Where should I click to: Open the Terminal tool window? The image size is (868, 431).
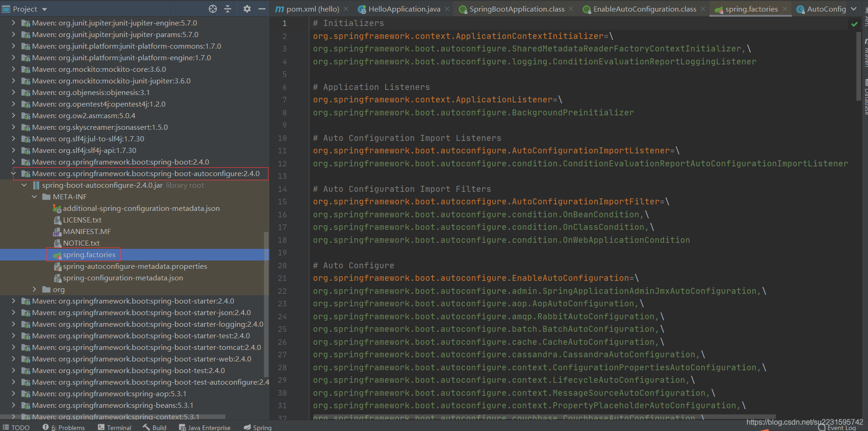(x=115, y=427)
